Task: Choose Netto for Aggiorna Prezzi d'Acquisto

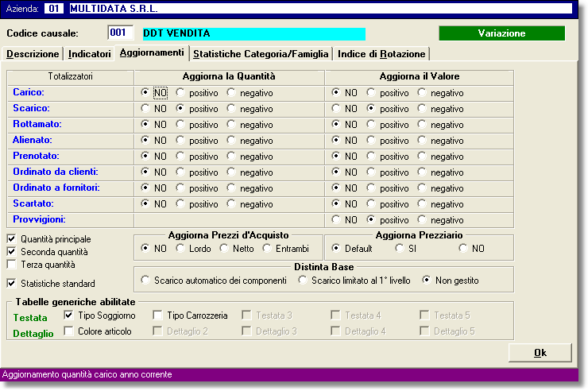Action: point(224,248)
